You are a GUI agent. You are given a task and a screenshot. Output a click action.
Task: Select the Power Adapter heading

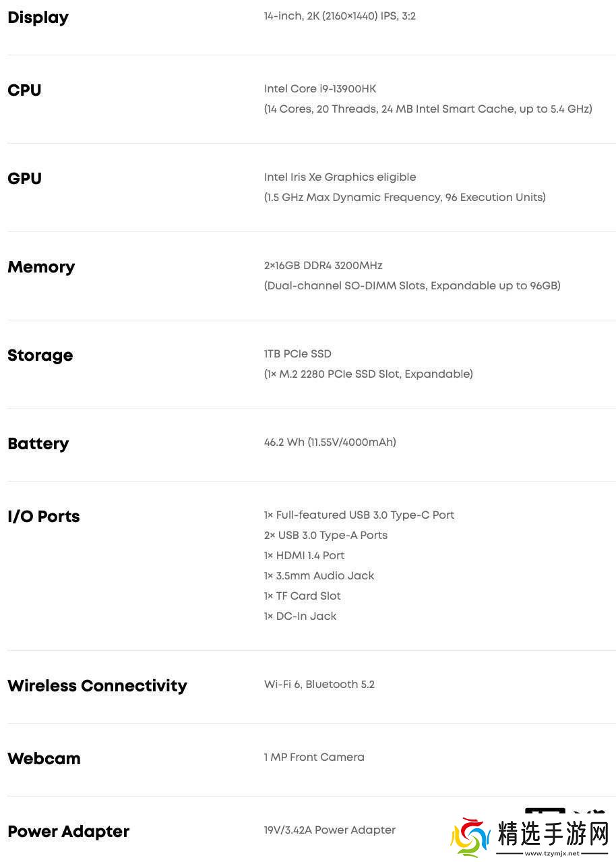pyautogui.click(x=68, y=832)
